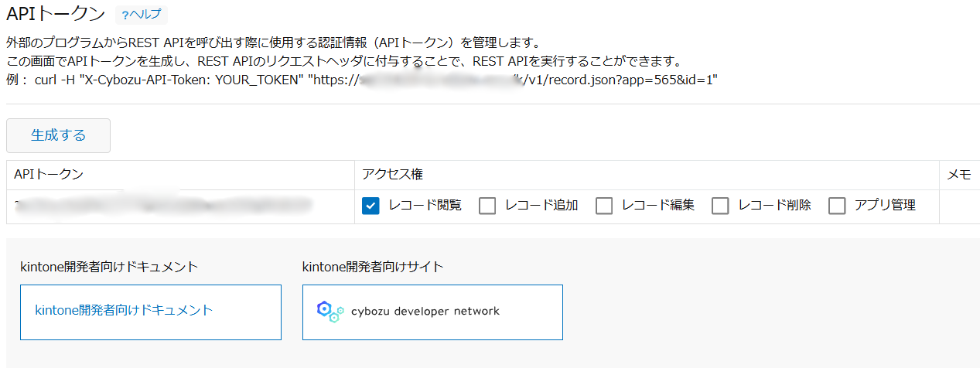Open the ヘルプ help link

click(141, 15)
